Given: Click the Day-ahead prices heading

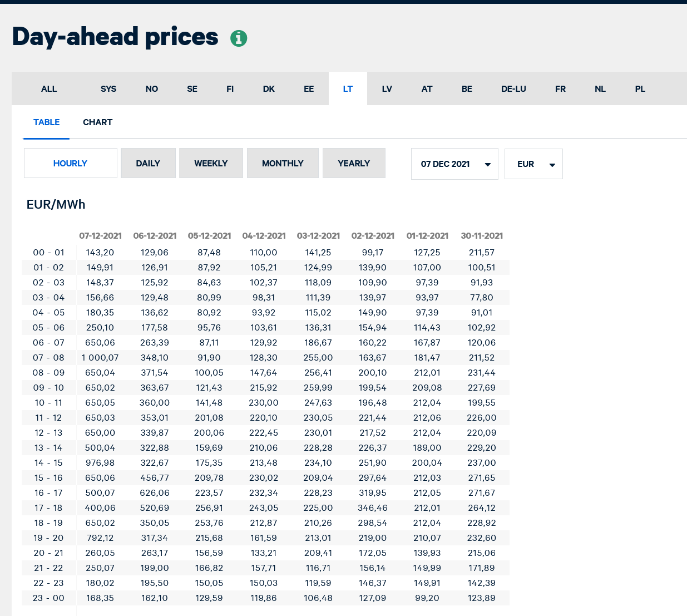Looking at the screenshot, I should click(x=115, y=37).
